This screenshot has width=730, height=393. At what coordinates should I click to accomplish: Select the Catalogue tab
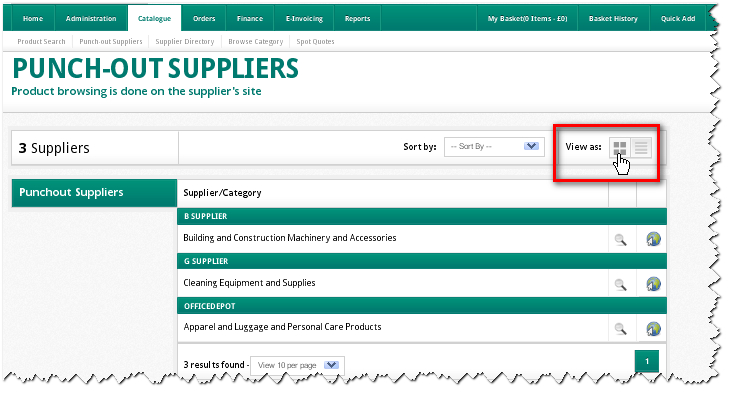click(155, 19)
